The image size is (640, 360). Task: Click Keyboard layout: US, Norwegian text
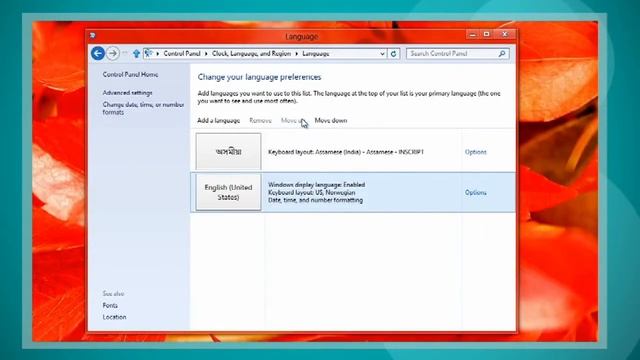pyautogui.click(x=311, y=192)
